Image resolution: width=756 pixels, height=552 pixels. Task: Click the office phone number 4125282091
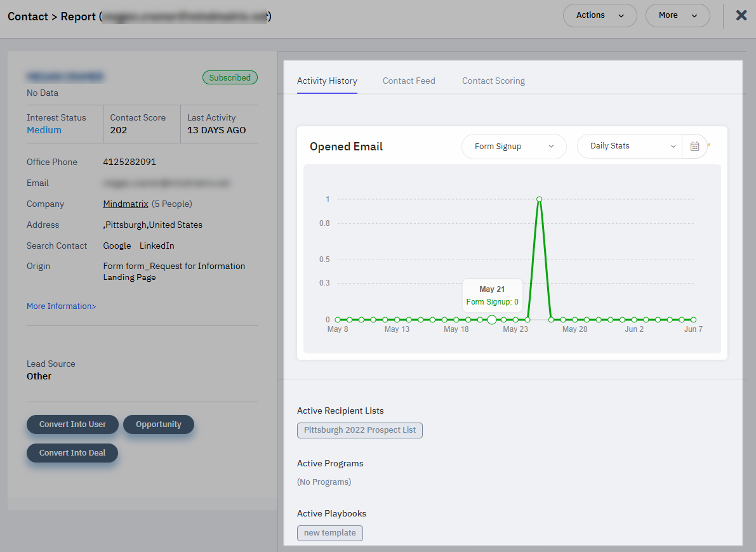[x=129, y=162]
